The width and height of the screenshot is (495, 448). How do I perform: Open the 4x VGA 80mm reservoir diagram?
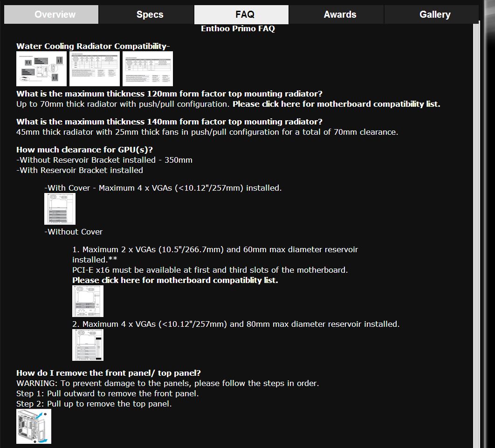point(88,345)
